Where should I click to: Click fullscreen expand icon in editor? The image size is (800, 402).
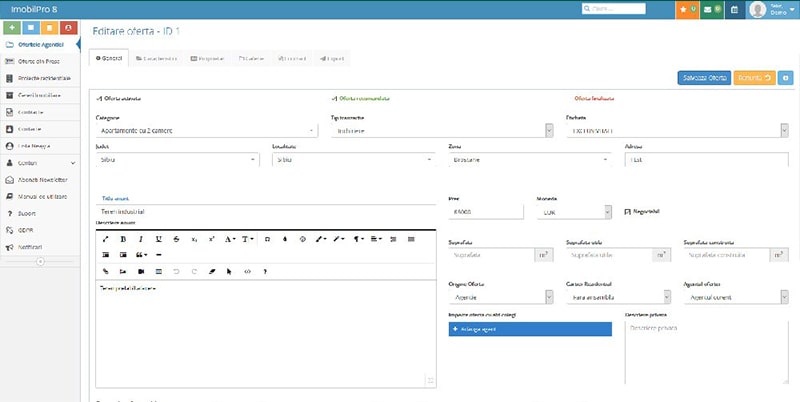[x=106, y=239]
